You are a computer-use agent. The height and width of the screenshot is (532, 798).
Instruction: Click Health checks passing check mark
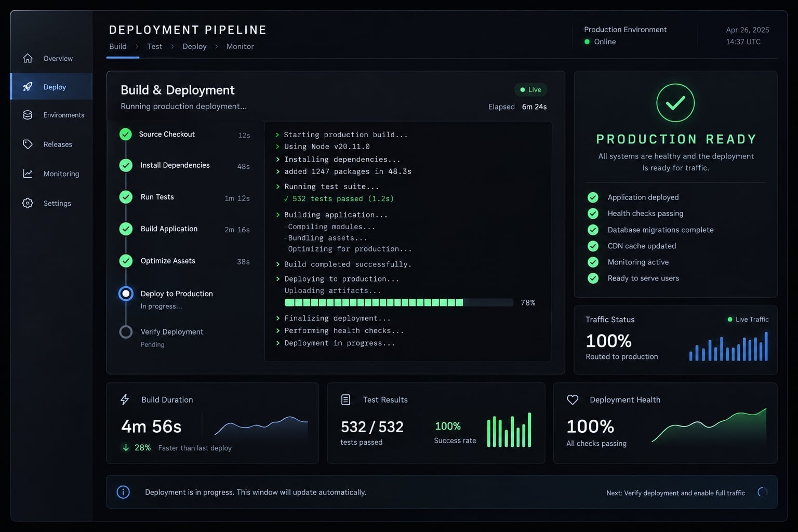[593, 214]
